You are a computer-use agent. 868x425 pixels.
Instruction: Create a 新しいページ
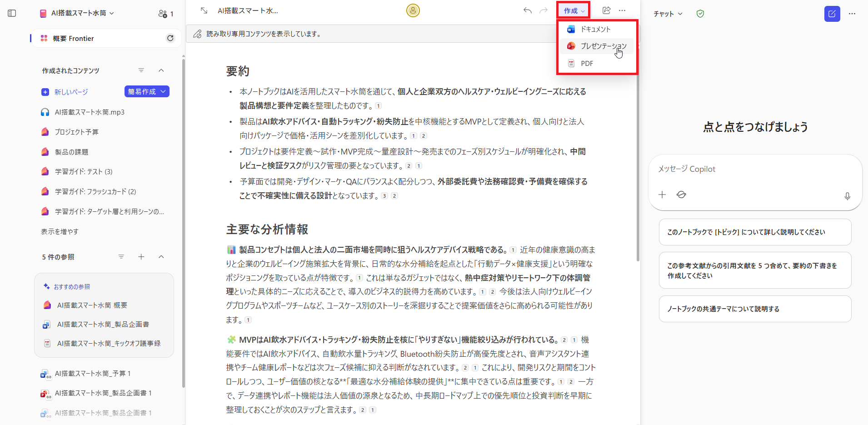70,91
